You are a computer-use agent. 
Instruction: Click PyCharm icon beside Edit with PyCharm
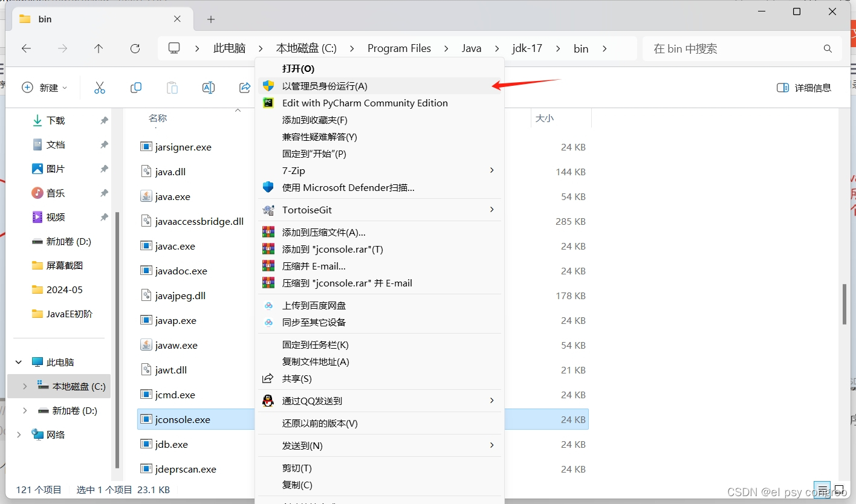tap(268, 103)
